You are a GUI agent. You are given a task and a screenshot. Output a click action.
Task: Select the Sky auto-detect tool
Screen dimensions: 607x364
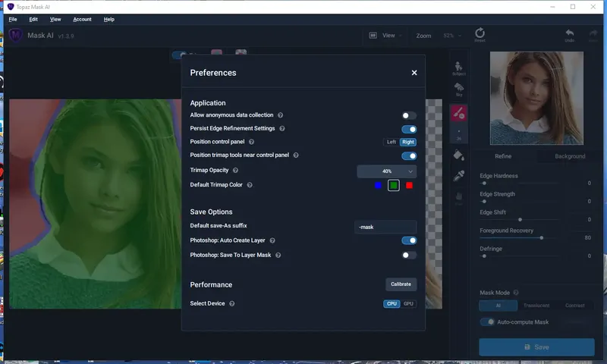pyautogui.click(x=459, y=89)
